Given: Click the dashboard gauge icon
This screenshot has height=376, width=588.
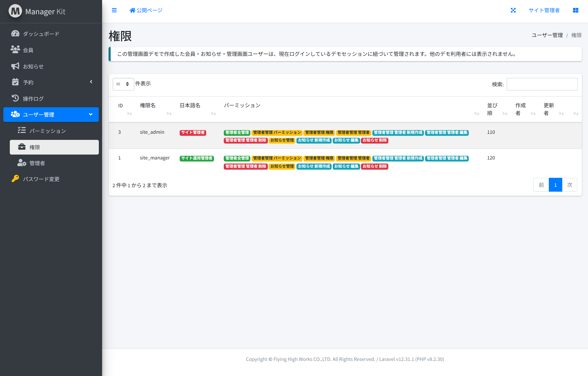Looking at the screenshot, I should coord(15,33).
